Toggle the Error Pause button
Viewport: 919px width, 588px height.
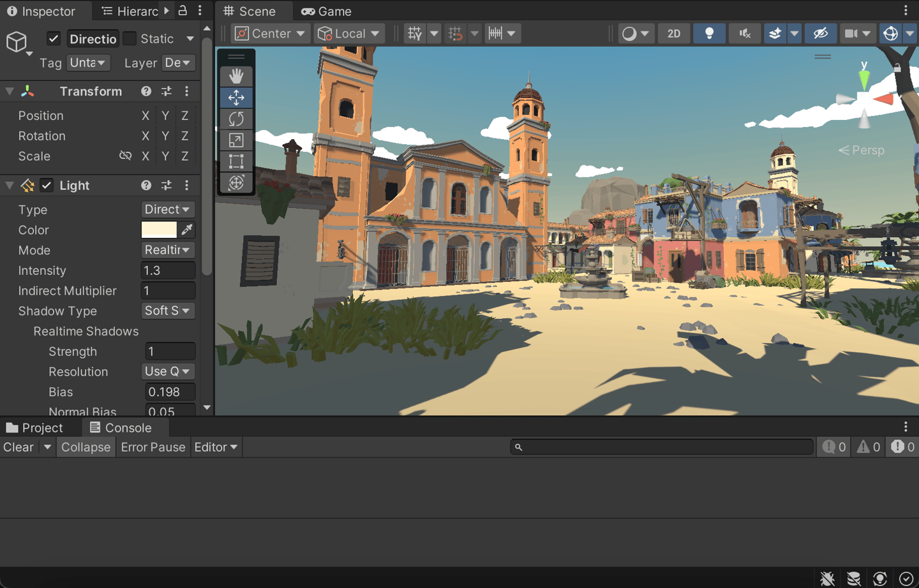coord(153,447)
